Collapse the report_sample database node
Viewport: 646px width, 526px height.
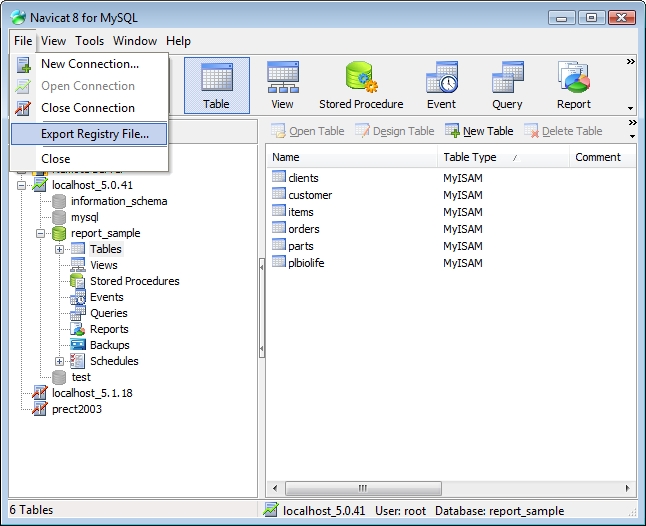[x=40, y=234]
